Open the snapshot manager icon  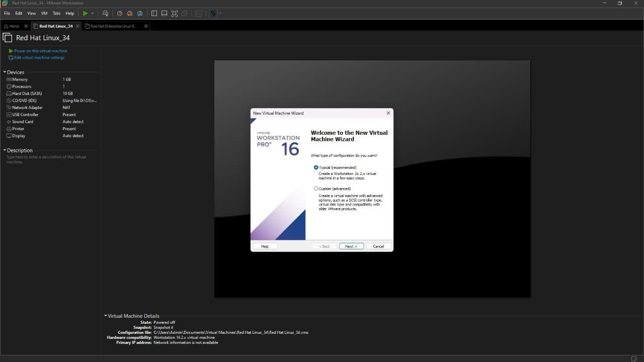tap(140, 13)
